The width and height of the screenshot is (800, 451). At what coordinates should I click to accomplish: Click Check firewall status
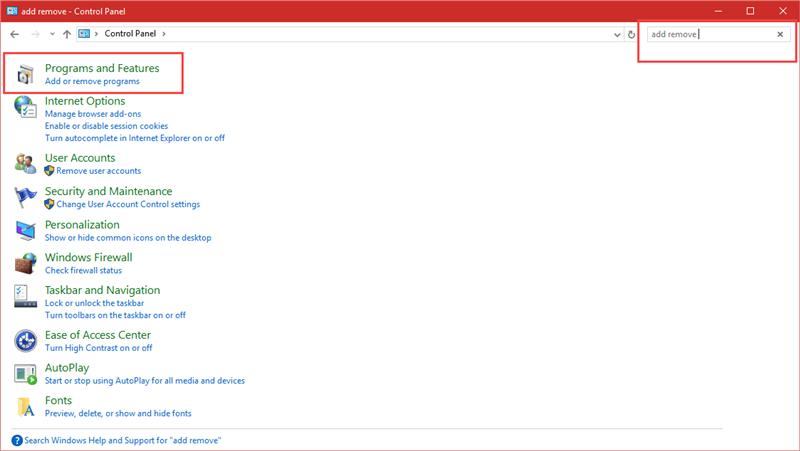point(83,270)
